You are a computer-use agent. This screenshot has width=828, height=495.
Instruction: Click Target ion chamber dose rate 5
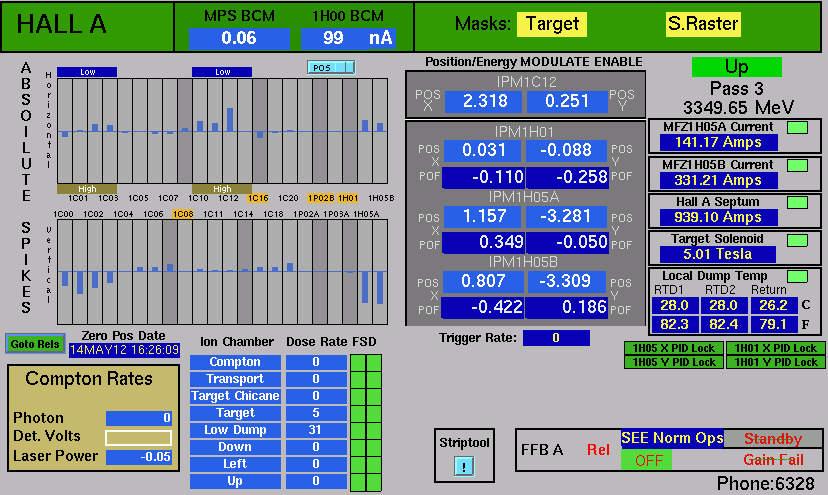[x=316, y=413]
